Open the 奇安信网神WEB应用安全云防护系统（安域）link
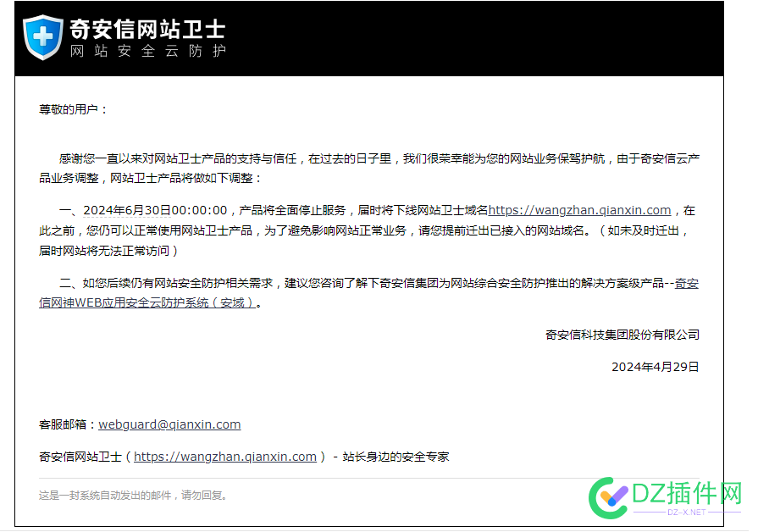758x532 pixels. pyautogui.click(x=369, y=293)
